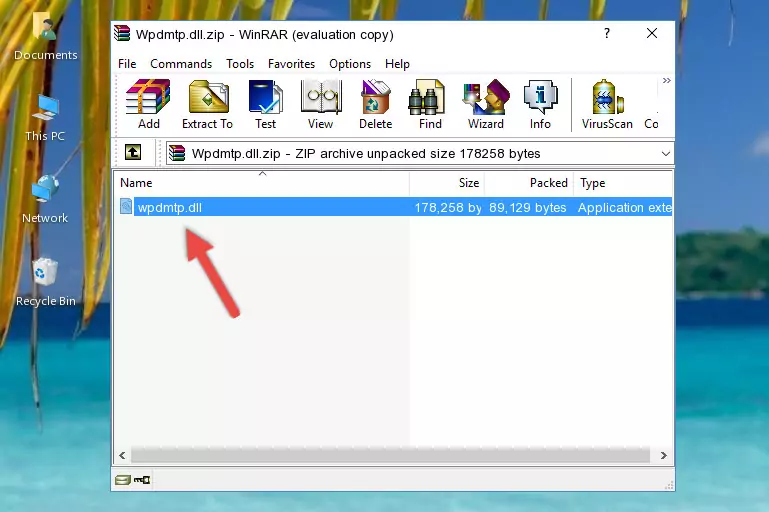
Task: Open the View file tool
Action: point(321,104)
